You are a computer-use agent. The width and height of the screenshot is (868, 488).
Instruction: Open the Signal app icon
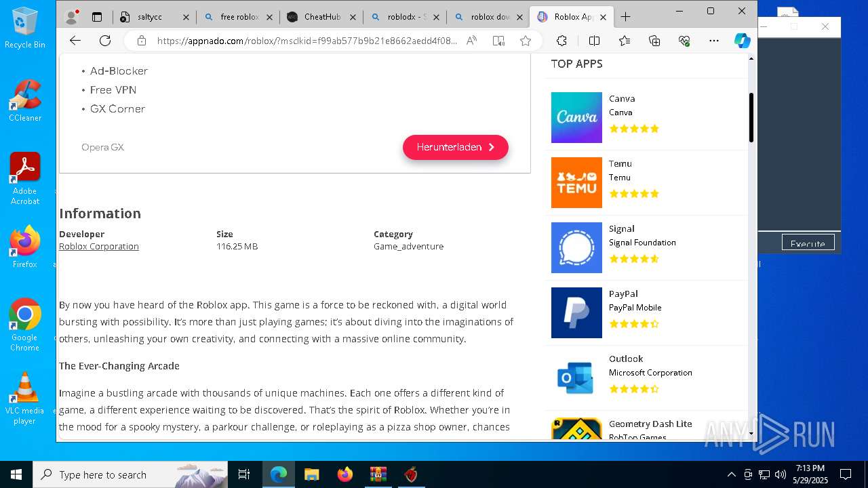click(576, 247)
